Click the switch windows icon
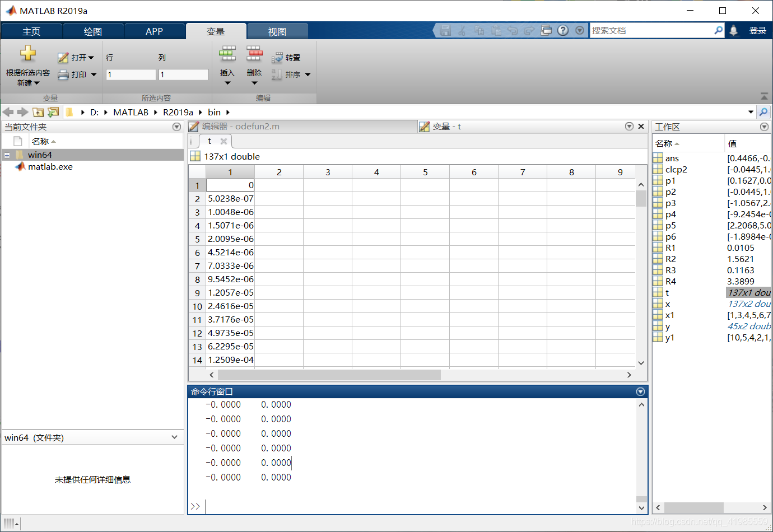 pos(546,30)
